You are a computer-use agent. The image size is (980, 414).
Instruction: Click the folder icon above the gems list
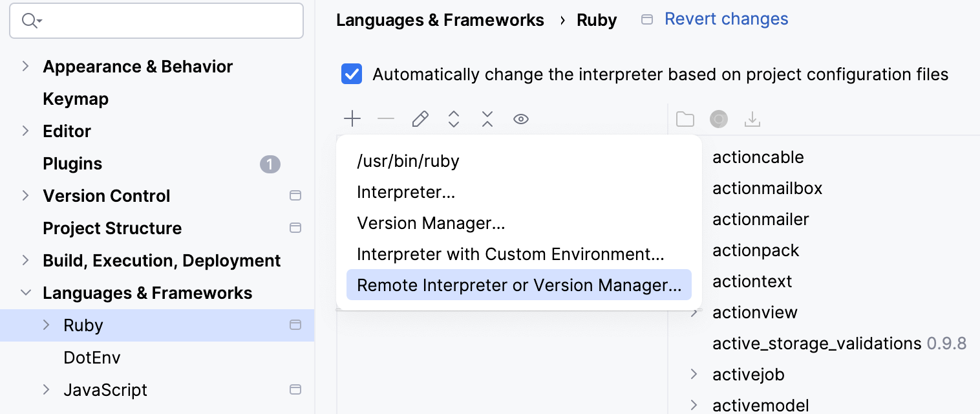point(685,118)
